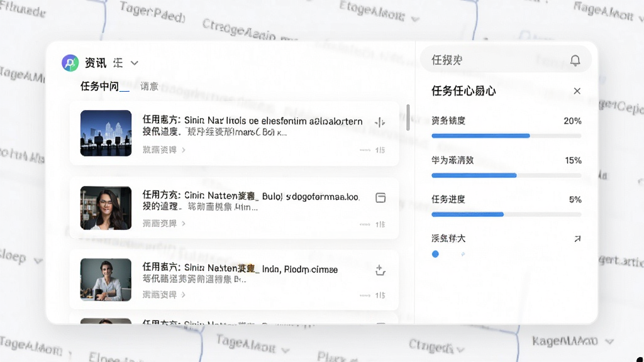Screen dimensions: 644x362
Task: Click count text on Cinin Natten card
Action: click(x=380, y=224)
